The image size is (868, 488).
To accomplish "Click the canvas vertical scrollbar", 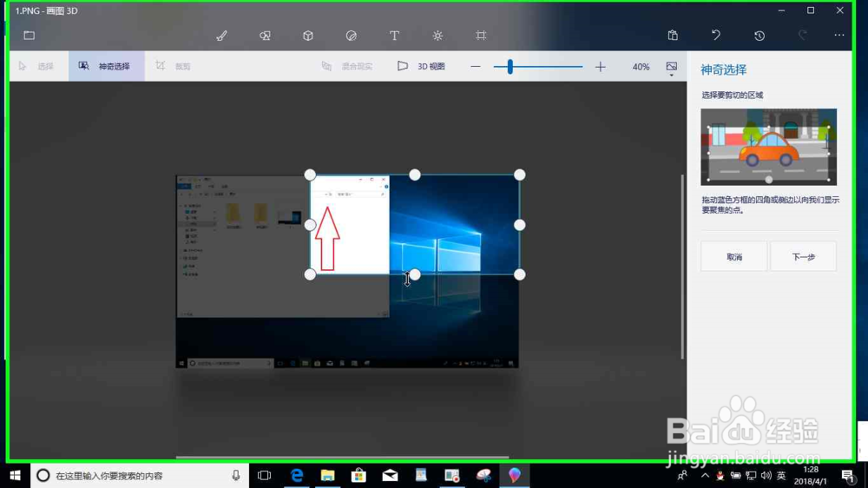I will (682, 267).
